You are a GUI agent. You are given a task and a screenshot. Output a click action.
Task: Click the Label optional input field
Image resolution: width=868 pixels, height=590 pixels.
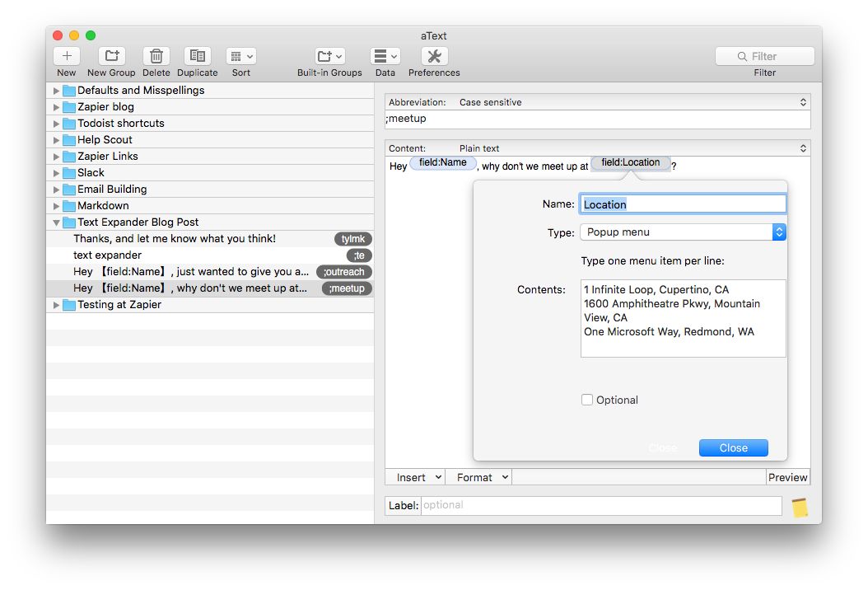(601, 506)
